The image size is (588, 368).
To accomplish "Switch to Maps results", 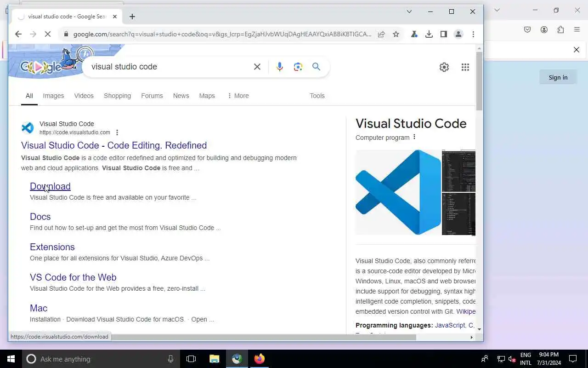I will (207, 96).
